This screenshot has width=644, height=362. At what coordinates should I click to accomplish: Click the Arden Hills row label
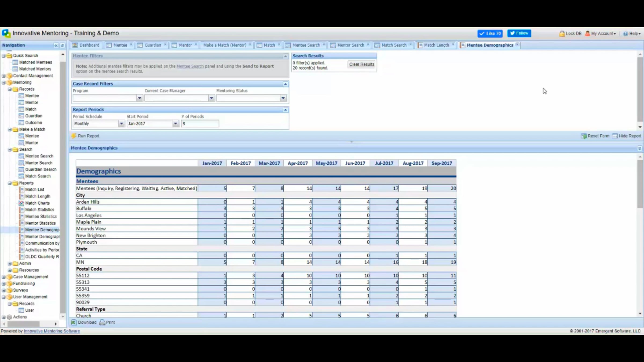point(88,202)
